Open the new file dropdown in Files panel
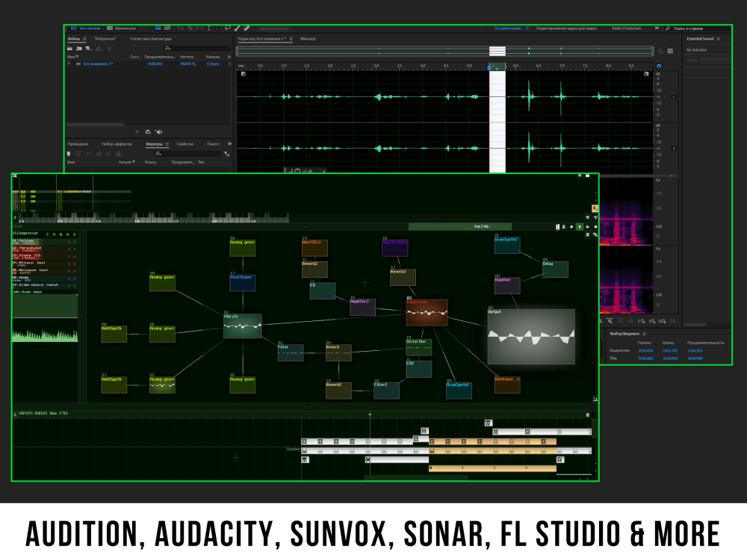Viewport: 747px width, 560px height. pos(89,49)
